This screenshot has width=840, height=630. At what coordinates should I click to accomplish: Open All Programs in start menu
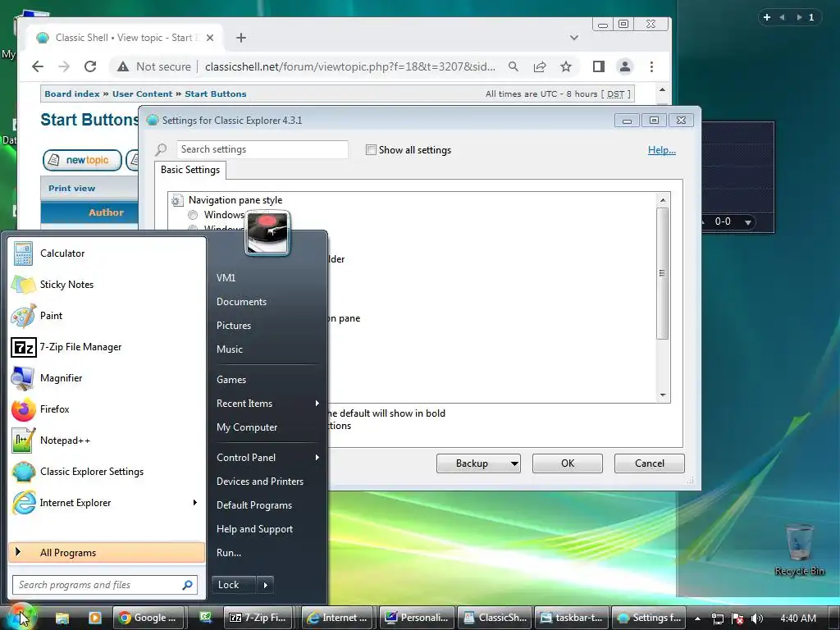tap(107, 552)
